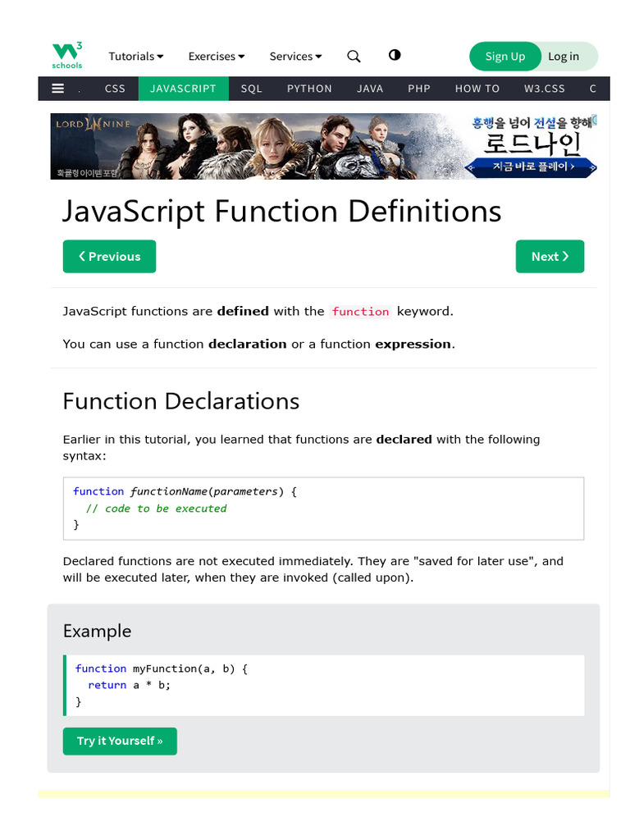
Task: Click the Log in button
Action: (564, 56)
